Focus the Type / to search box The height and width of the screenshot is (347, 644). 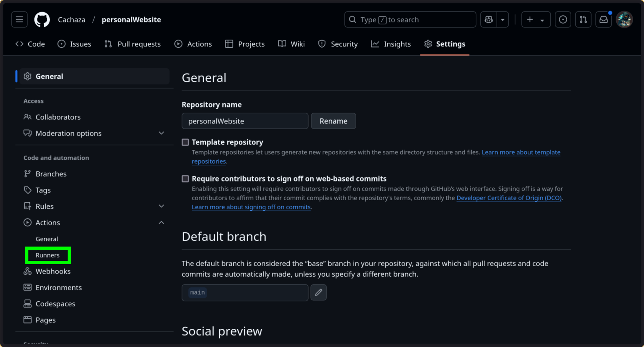tap(410, 20)
